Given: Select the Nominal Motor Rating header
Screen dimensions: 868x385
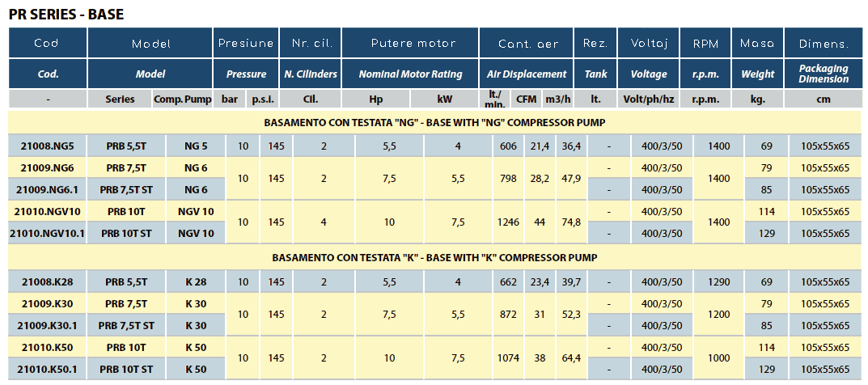Looking at the screenshot, I should coord(413,74).
